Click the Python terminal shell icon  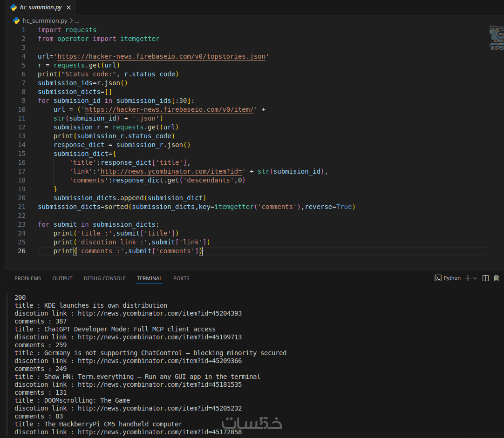click(x=438, y=278)
